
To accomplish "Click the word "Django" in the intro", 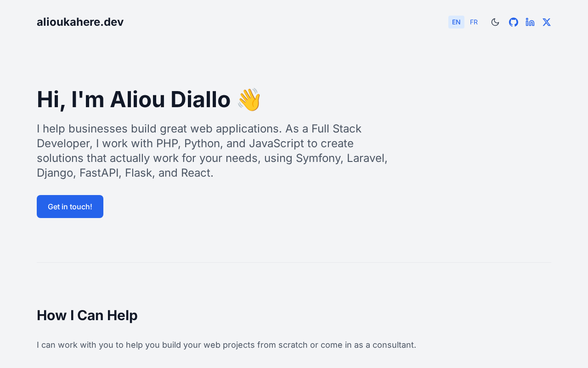I will click(x=55, y=173).
